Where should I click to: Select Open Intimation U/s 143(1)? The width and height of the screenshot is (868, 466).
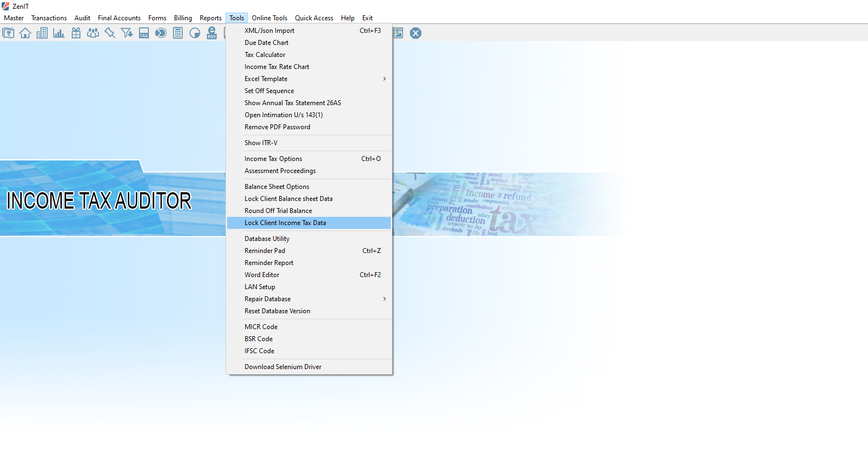pyautogui.click(x=309, y=115)
